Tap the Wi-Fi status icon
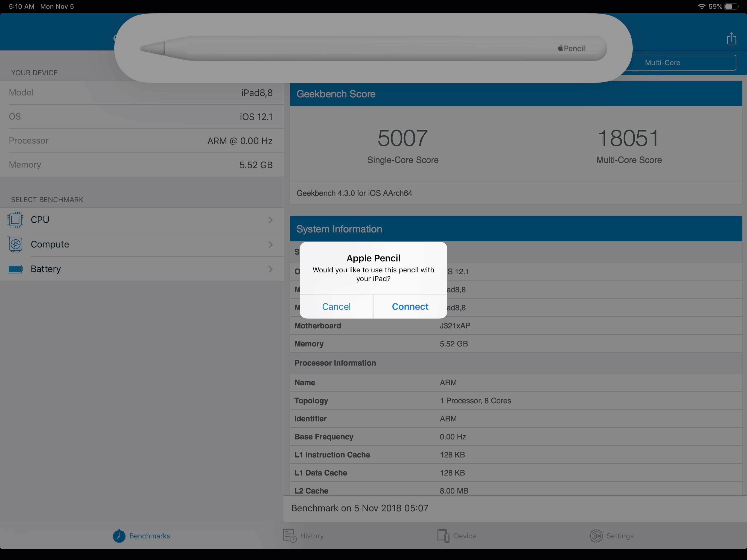747x560 pixels. tap(702, 6)
